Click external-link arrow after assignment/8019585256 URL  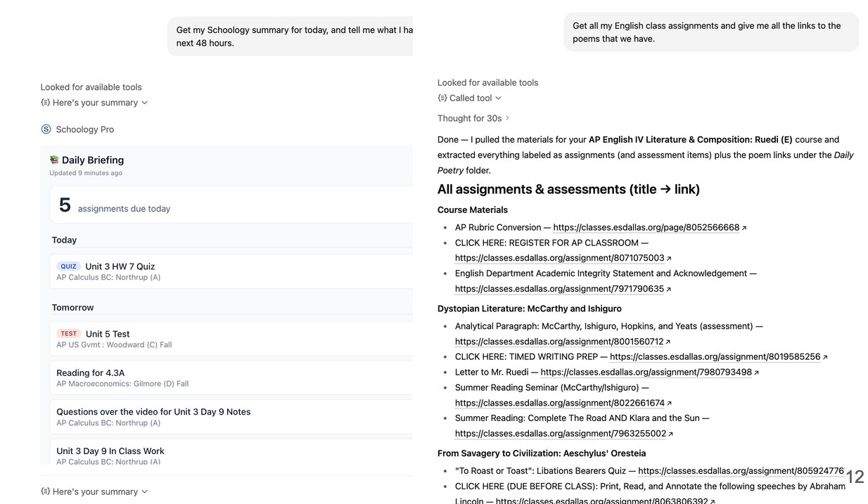click(825, 358)
